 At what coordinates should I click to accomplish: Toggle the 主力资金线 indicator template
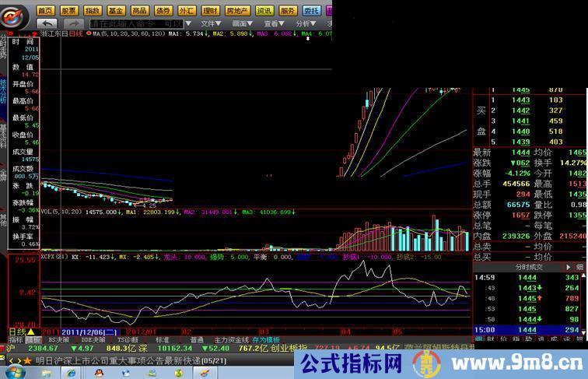point(232,340)
